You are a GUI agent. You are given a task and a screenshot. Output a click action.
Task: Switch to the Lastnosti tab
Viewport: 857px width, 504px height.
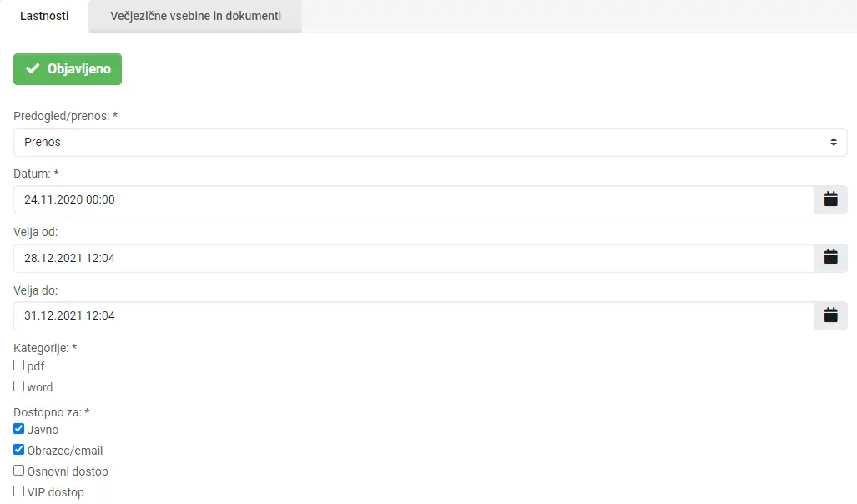(44, 16)
